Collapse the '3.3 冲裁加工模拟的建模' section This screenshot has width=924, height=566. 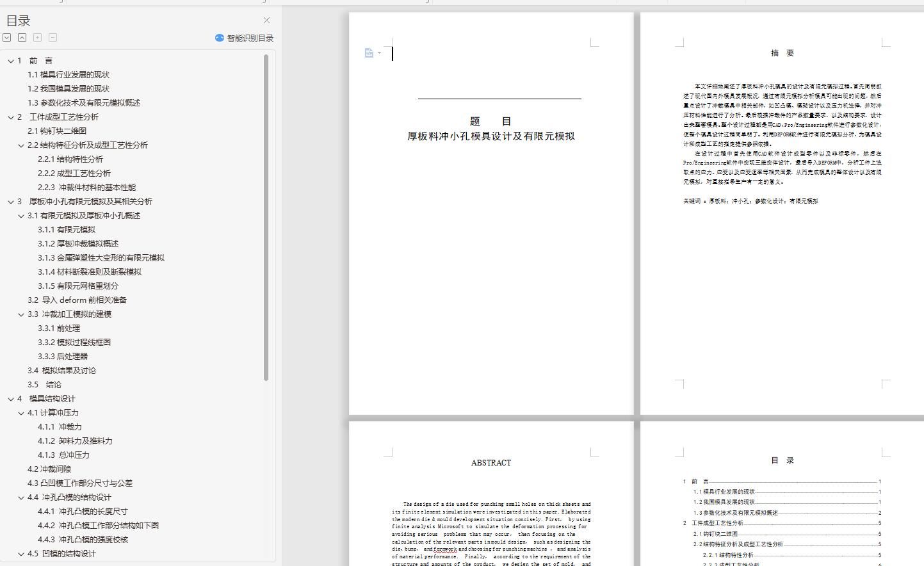21,314
